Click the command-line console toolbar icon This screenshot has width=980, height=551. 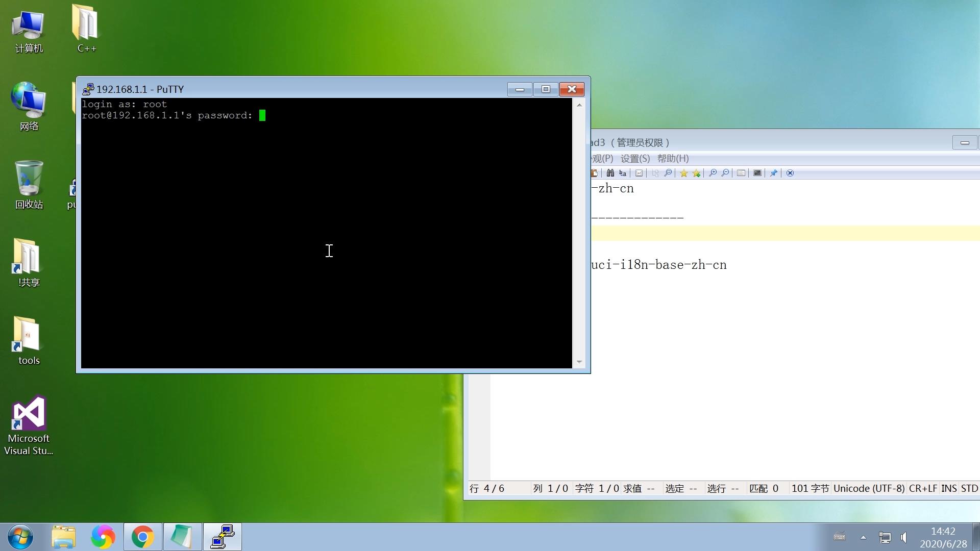click(x=757, y=173)
